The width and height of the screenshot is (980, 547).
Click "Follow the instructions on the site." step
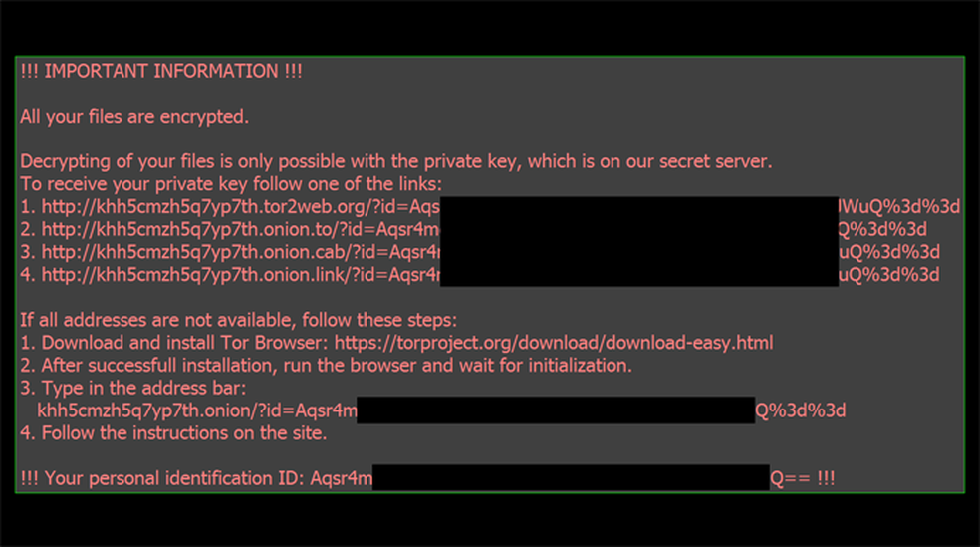pyautogui.click(x=173, y=433)
